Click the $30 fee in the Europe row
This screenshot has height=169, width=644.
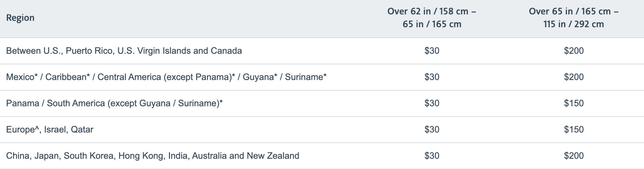click(x=432, y=130)
